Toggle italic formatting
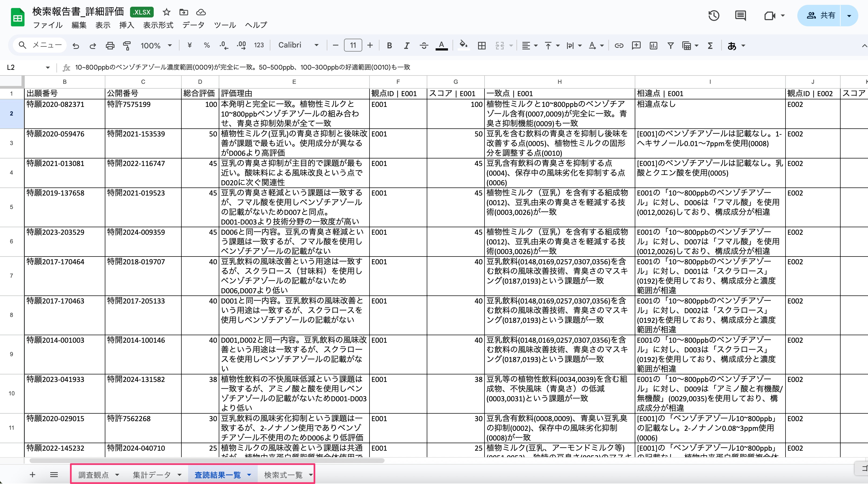 [407, 45]
